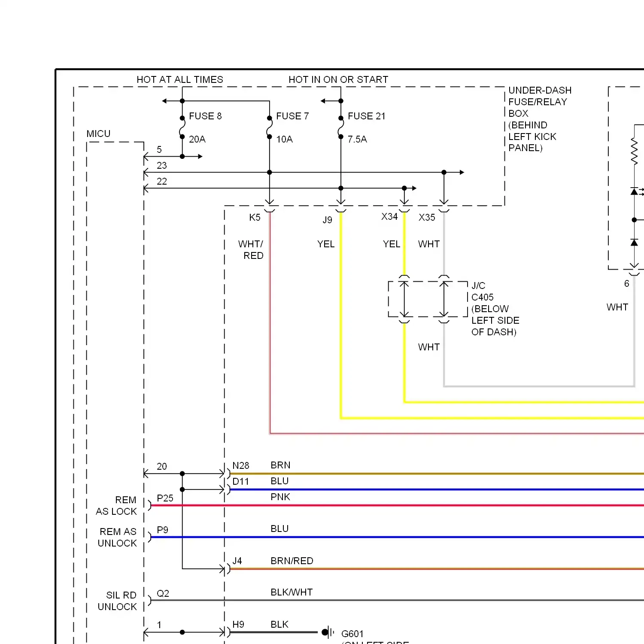This screenshot has height=644, width=644.
Task: Select the LED diode symbol below the resistor
Action: pyautogui.click(x=635, y=191)
